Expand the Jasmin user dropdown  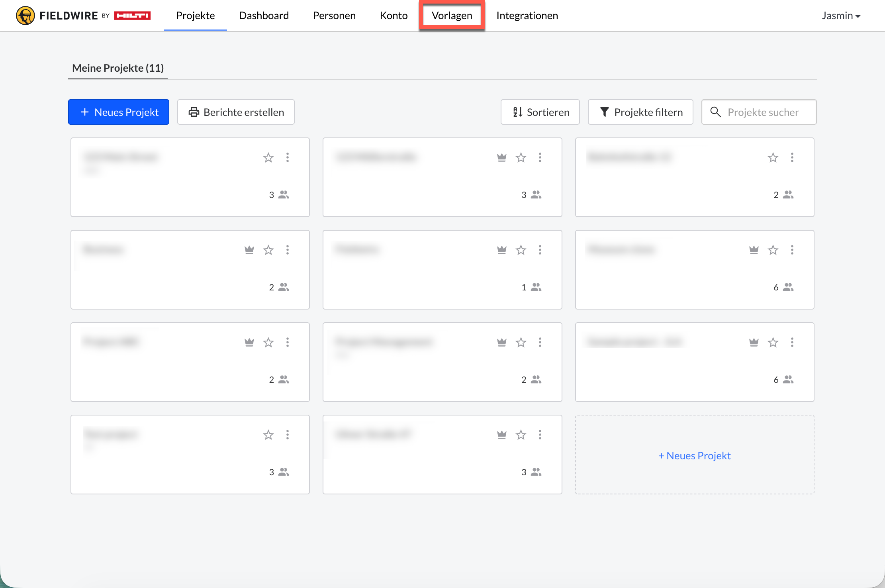pyautogui.click(x=841, y=16)
